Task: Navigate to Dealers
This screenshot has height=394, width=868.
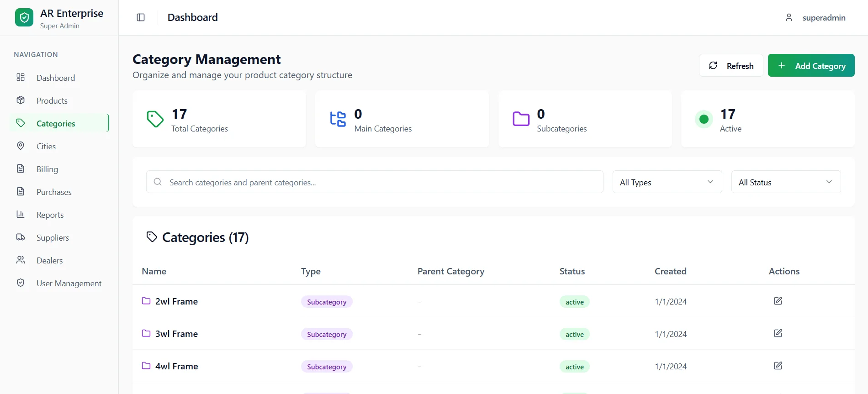Action: (x=59, y=260)
